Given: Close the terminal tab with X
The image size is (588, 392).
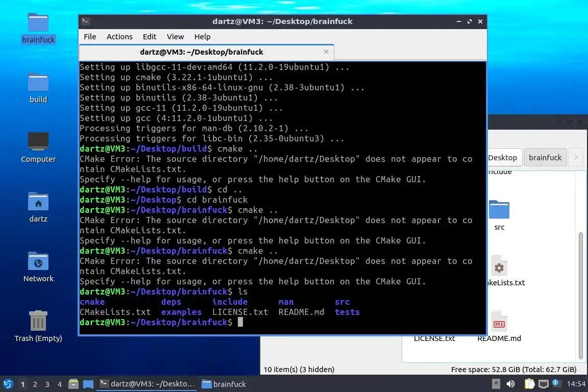Looking at the screenshot, I should pos(326,52).
